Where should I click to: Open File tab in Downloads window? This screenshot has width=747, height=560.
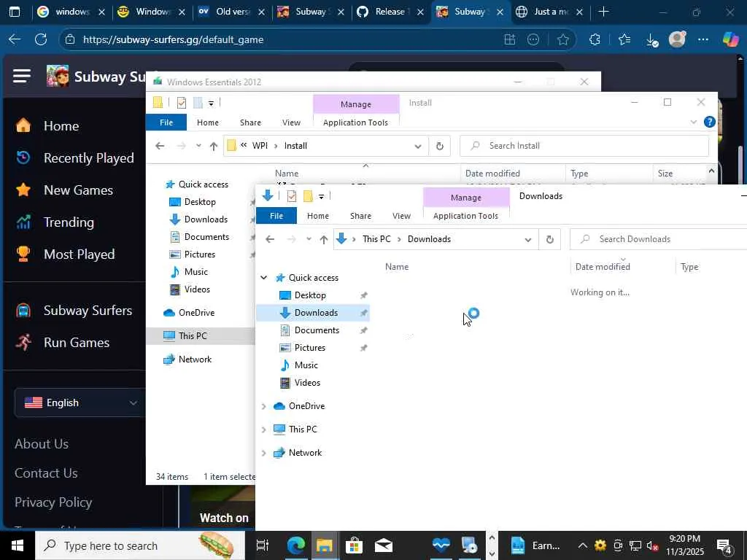(x=276, y=216)
